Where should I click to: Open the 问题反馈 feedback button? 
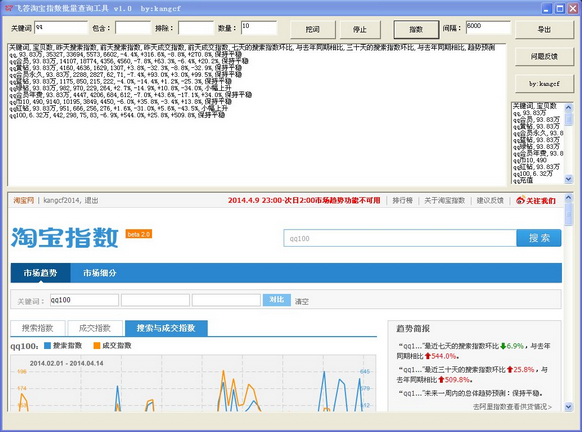pyautogui.click(x=544, y=57)
